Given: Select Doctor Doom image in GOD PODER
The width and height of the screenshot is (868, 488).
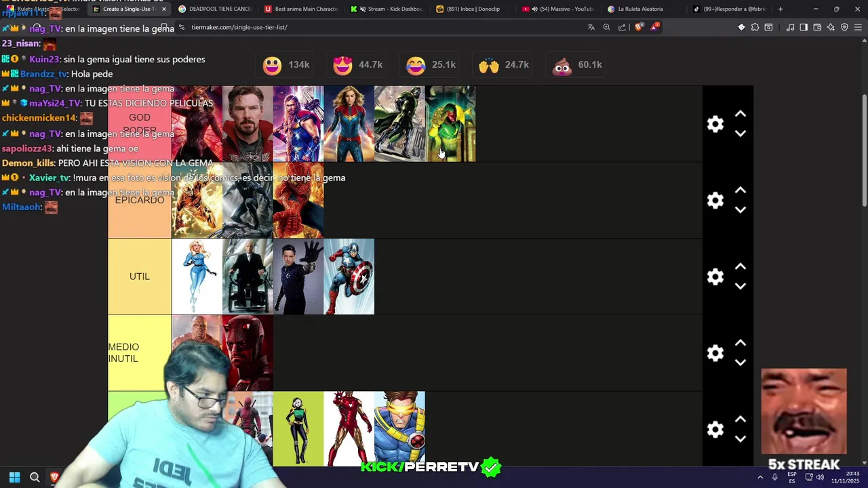Looking at the screenshot, I should point(399,124).
